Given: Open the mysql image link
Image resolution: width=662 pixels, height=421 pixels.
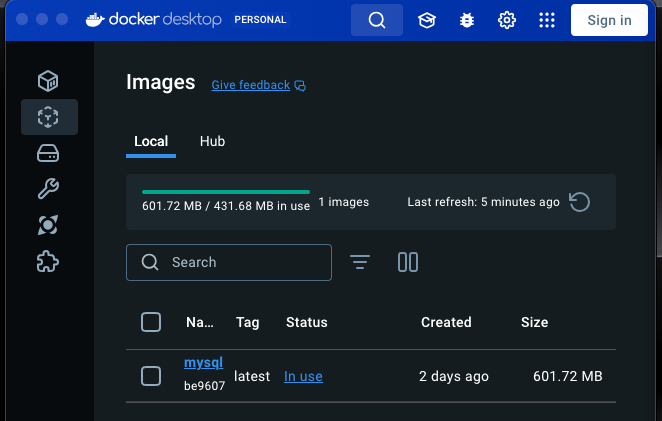Looking at the screenshot, I should point(203,363).
